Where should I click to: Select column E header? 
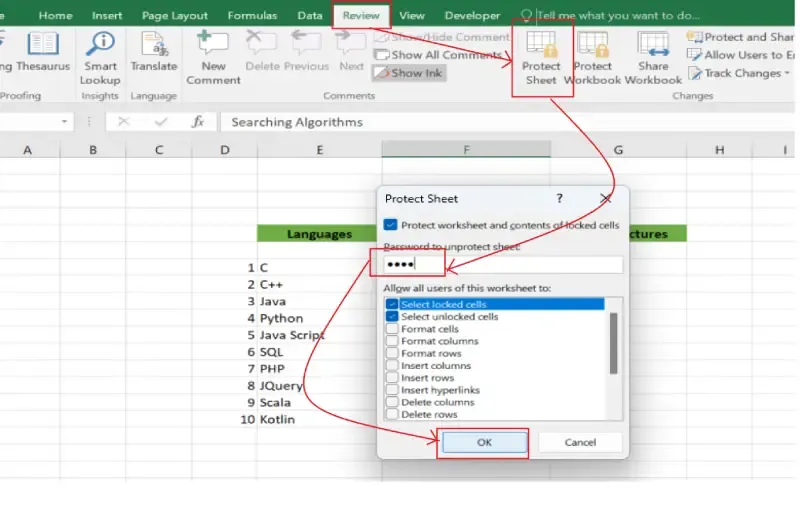tap(319, 150)
